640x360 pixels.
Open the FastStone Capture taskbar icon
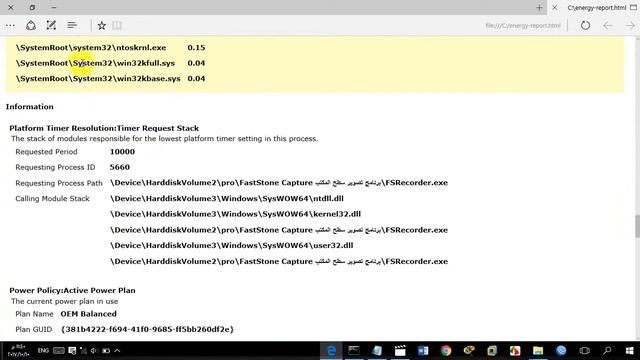click(515, 351)
